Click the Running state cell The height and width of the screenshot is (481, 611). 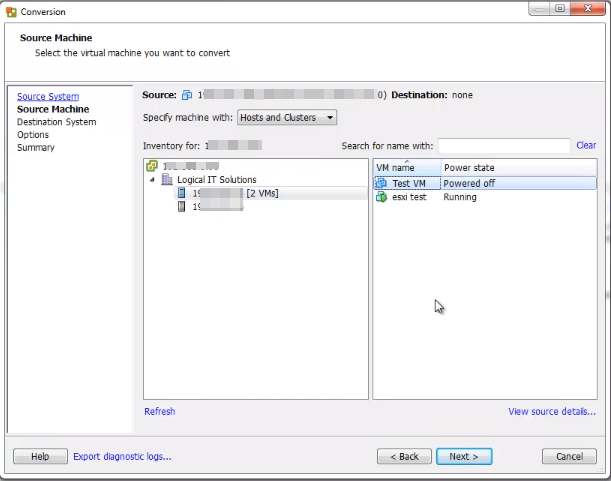(460, 197)
